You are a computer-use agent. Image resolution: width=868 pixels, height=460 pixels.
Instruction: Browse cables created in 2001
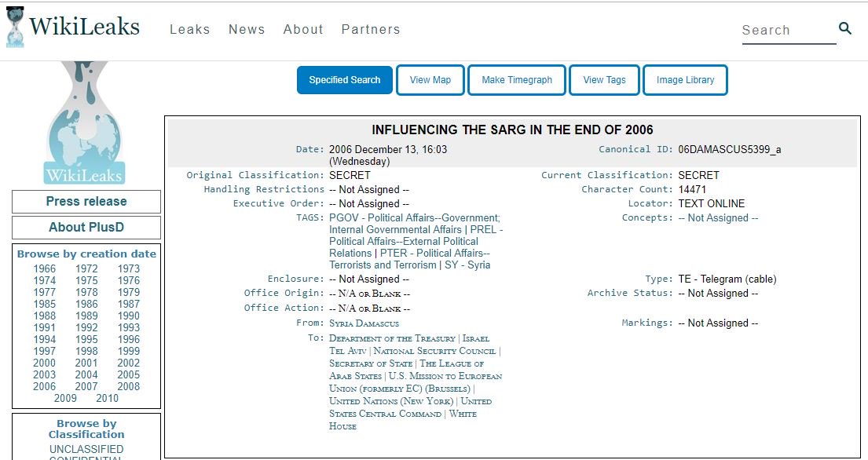[86, 363]
